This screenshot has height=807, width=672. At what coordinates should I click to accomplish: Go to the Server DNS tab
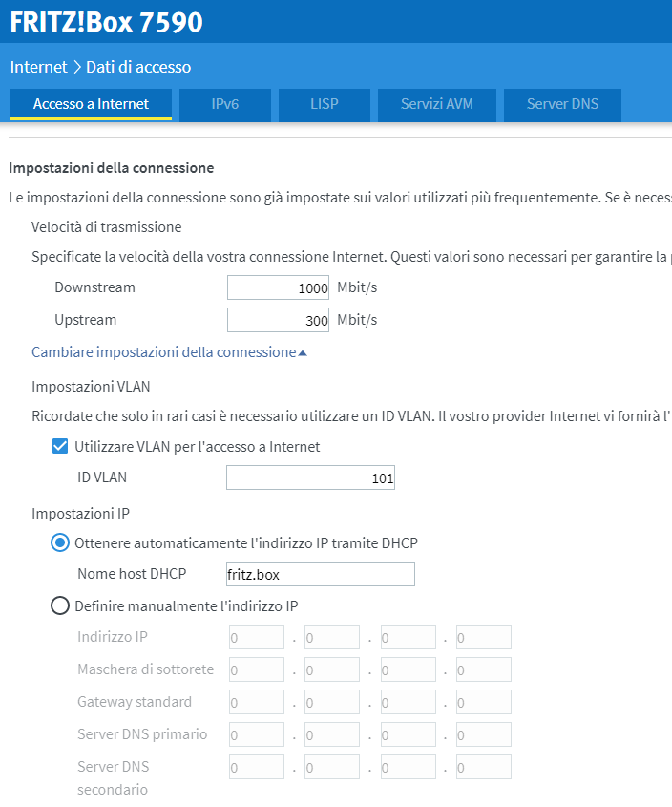coord(562,104)
